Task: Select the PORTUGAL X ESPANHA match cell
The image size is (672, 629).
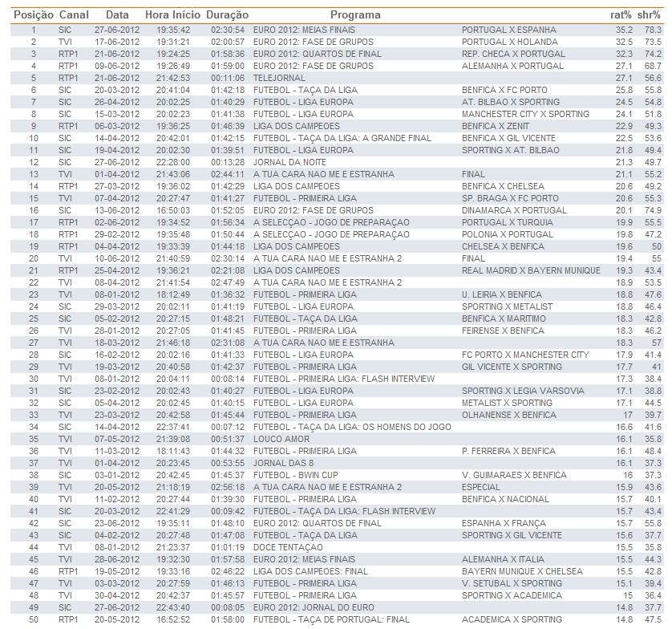Action: 509,30
